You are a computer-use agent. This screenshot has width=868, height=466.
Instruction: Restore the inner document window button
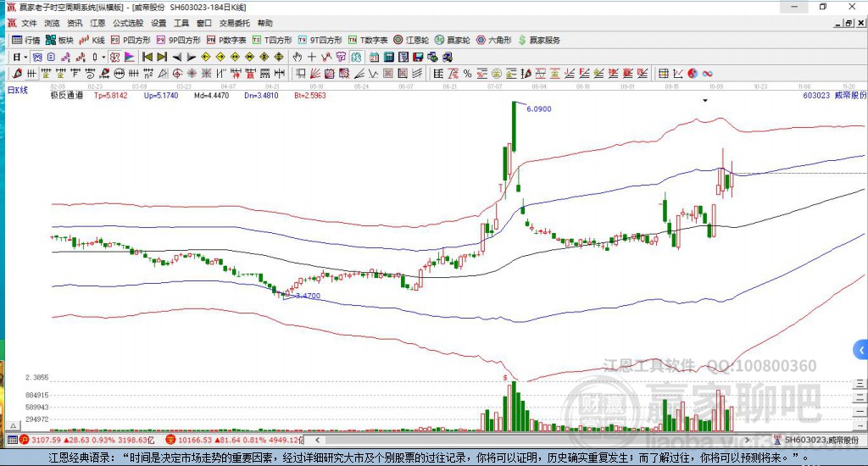(849, 23)
